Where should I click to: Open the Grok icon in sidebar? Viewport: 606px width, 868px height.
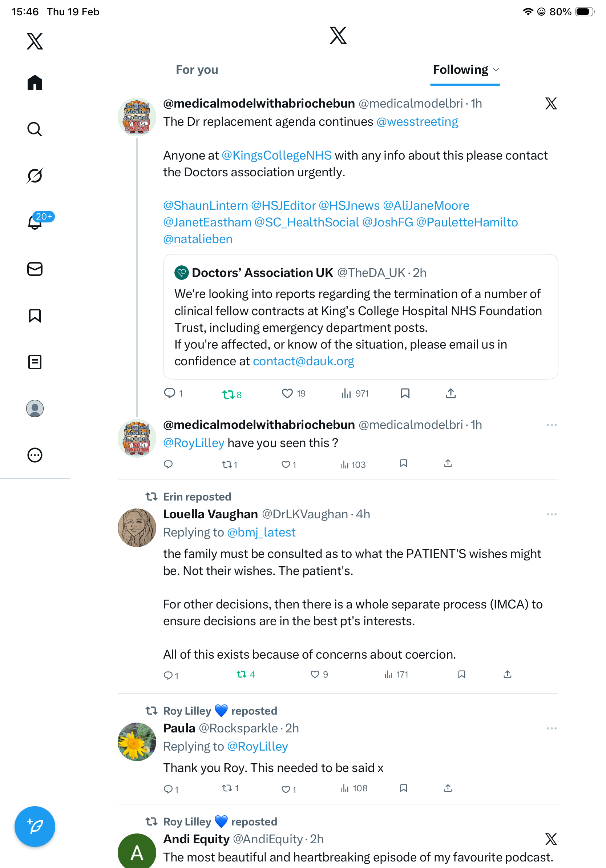[x=35, y=176]
